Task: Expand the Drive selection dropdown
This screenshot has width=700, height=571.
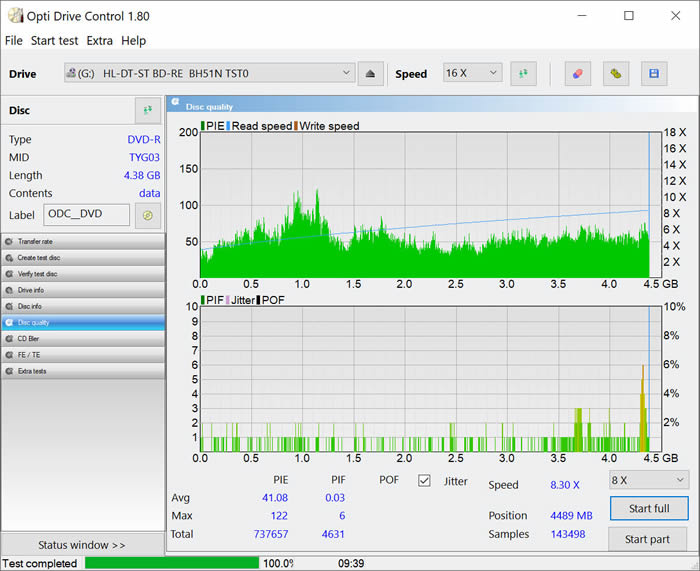Action: pyautogui.click(x=346, y=73)
